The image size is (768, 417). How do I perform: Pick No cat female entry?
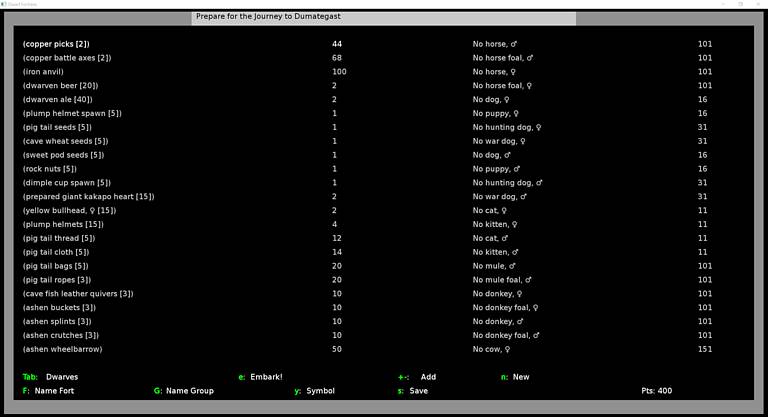point(490,211)
